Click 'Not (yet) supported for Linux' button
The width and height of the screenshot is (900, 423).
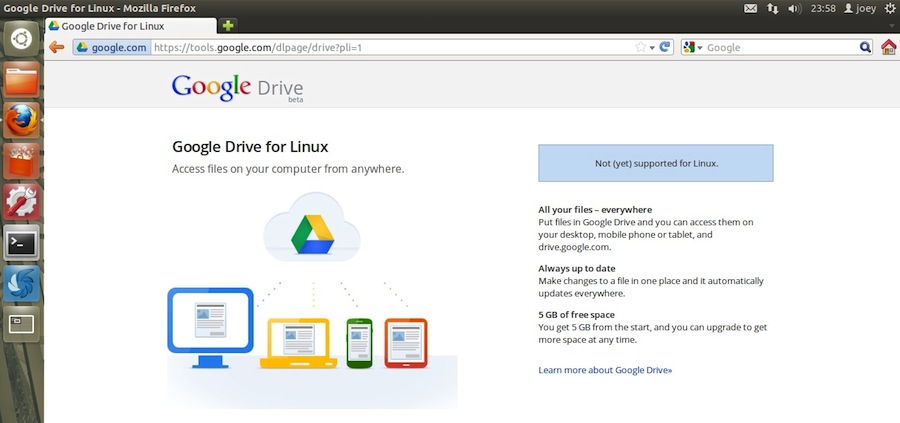[x=655, y=163]
